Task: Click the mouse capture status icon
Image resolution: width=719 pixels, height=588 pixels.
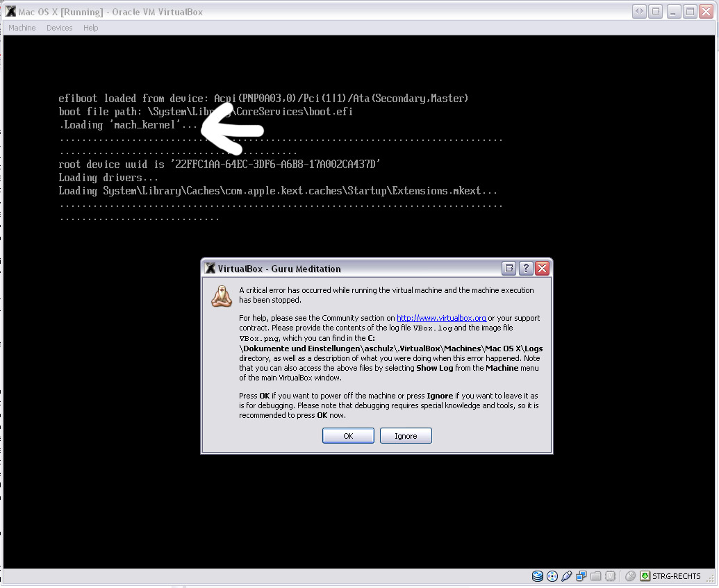Action: 630,576
